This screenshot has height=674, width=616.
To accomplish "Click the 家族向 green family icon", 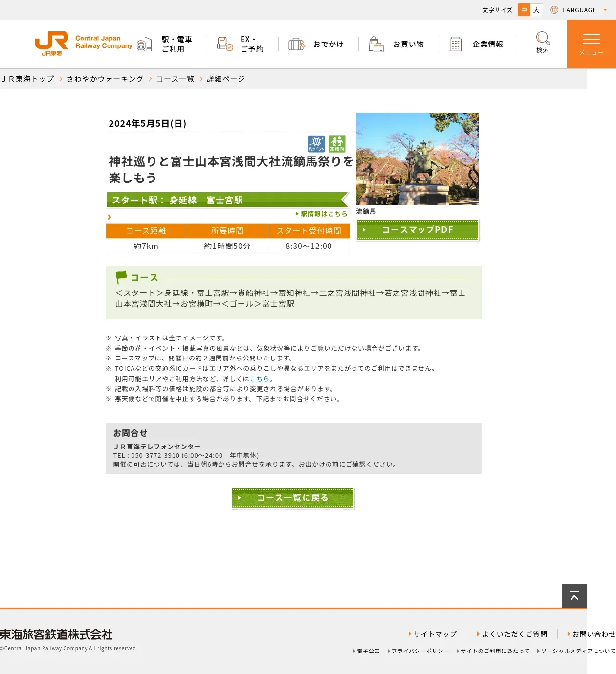I will (x=337, y=144).
